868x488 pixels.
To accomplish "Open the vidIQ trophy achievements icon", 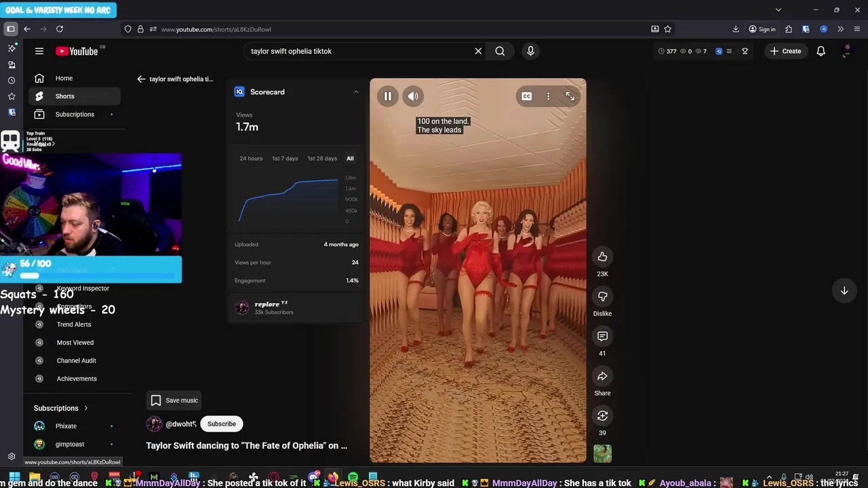I will click(745, 51).
